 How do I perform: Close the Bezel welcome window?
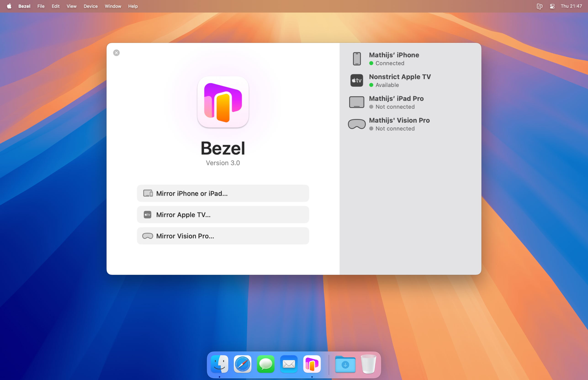[x=116, y=53]
